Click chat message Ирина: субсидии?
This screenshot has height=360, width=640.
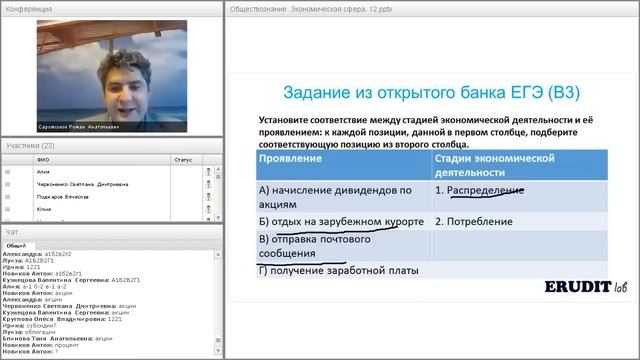pos(29,325)
